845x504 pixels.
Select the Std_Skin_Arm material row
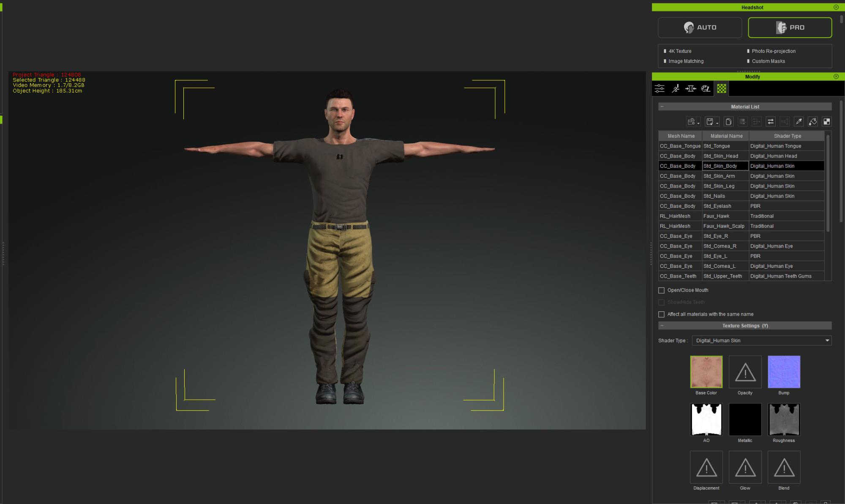(741, 176)
